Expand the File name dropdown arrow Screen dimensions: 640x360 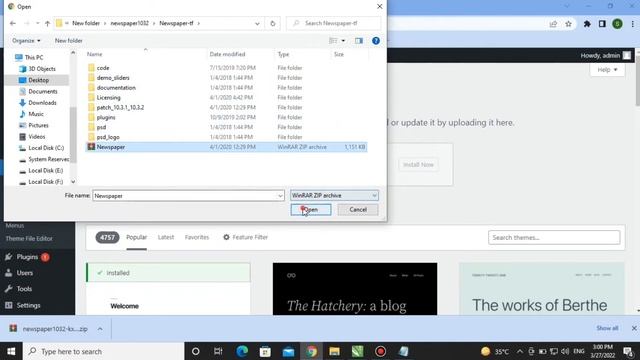click(x=280, y=196)
